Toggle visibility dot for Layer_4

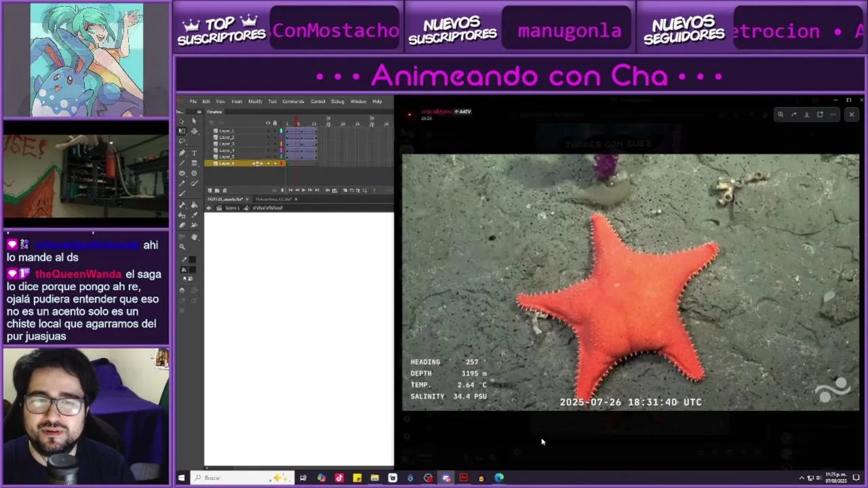(268, 150)
